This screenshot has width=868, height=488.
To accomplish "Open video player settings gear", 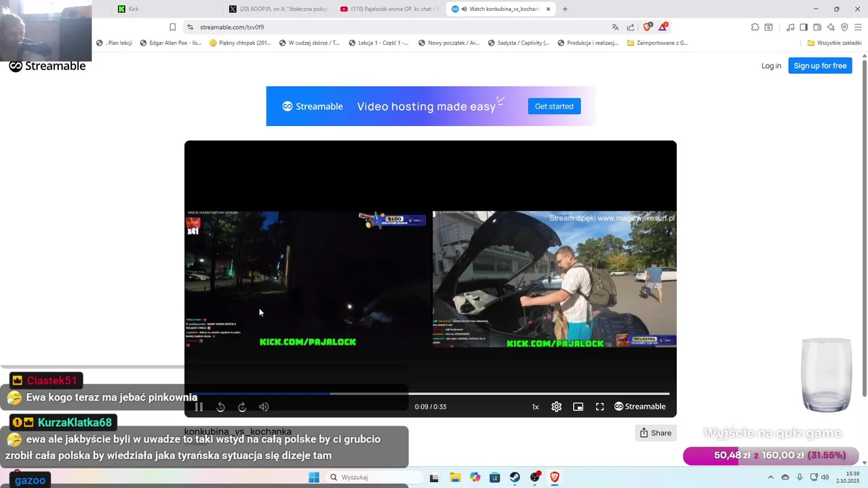I will point(556,407).
